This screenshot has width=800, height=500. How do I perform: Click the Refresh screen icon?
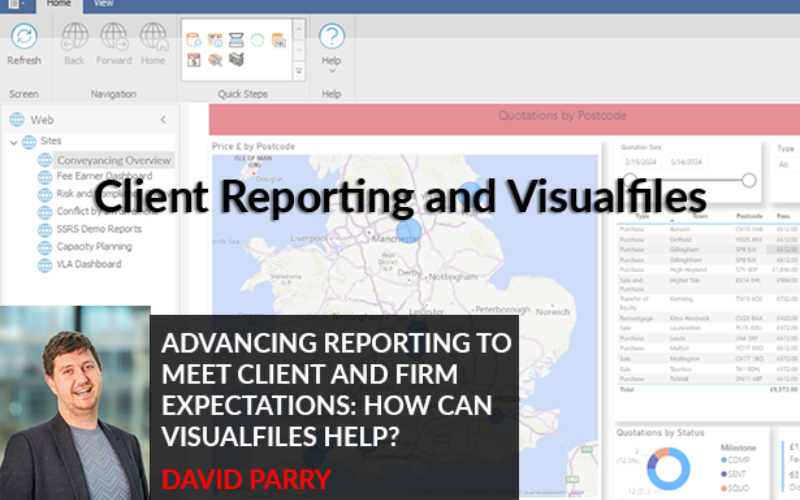click(24, 39)
